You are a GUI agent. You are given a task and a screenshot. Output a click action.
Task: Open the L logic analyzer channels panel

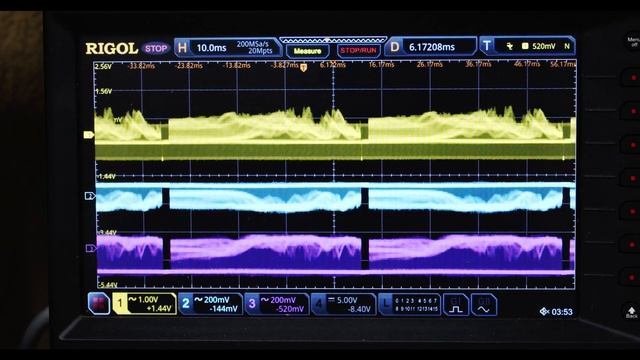(x=409, y=304)
